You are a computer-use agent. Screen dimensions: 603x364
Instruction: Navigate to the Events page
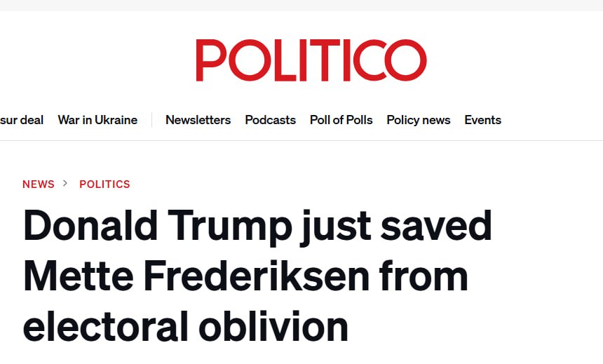coord(482,120)
